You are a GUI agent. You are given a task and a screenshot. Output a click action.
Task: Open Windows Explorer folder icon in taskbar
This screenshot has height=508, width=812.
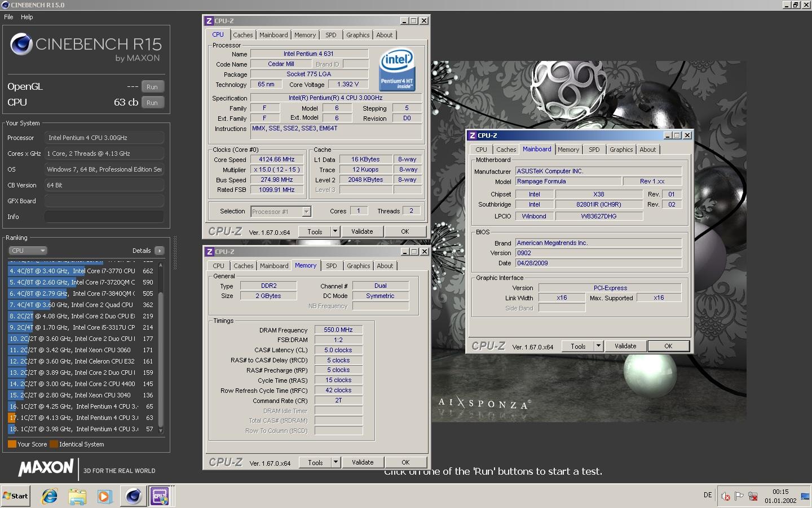(x=77, y=496)
